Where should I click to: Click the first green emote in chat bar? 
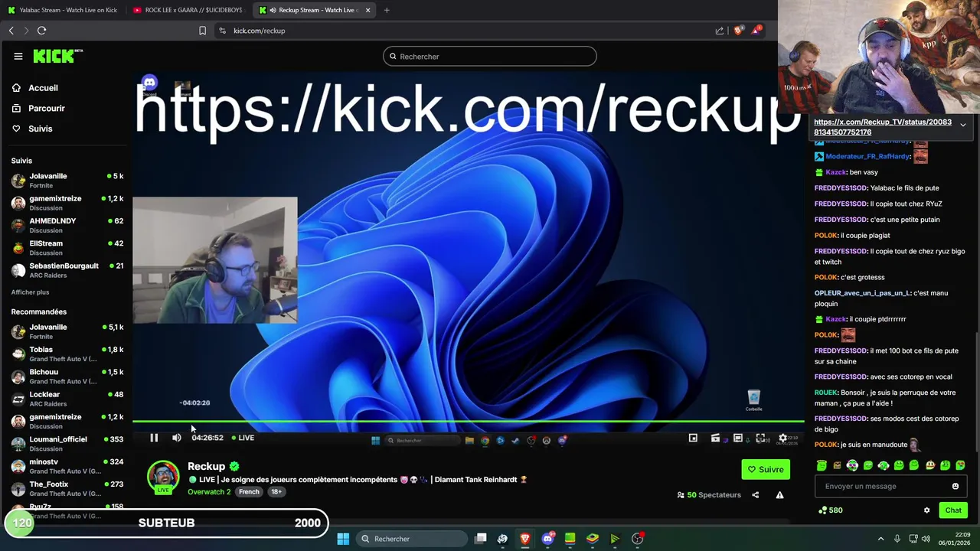click(x=822, y=465)
